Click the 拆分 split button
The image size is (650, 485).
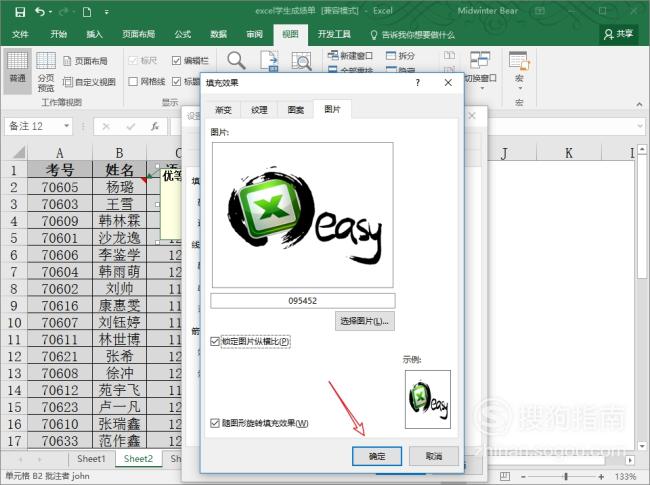400,56
